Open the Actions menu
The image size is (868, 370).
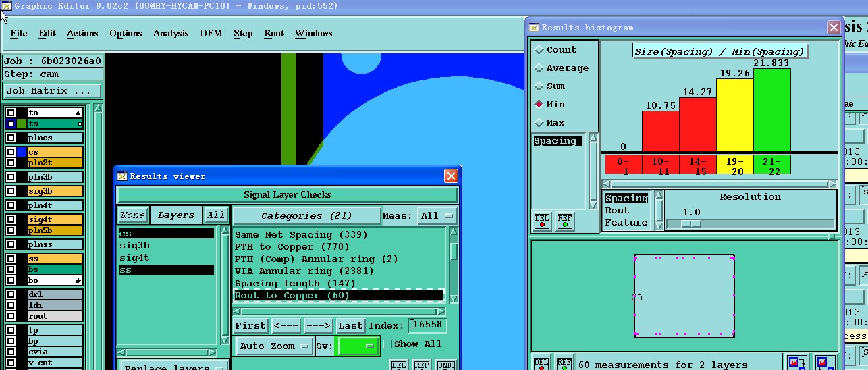82,34
